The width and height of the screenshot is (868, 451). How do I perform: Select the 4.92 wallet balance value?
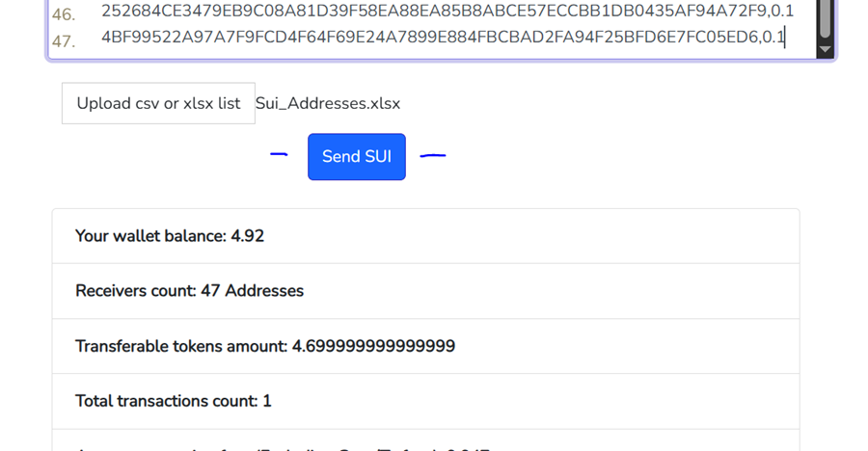pyautogui.click(x=248, y=236)
